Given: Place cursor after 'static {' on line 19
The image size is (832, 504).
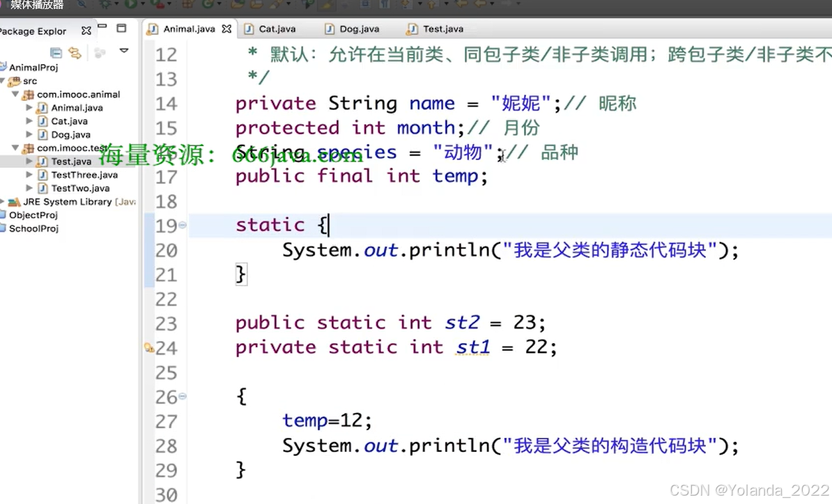Looking at the screenshot, I should pyautogui.click(x=330, y=226).
